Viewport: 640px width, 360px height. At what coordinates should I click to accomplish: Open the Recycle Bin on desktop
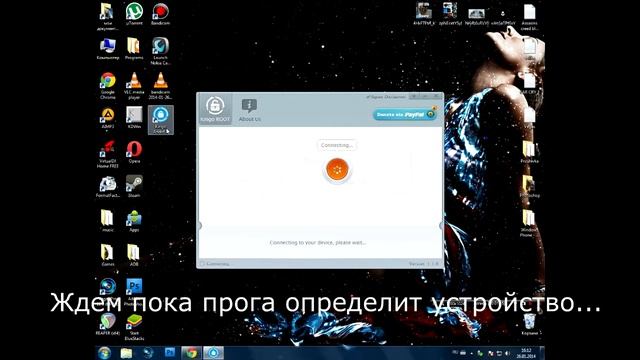pyautogui.click(x=529, y=324)
